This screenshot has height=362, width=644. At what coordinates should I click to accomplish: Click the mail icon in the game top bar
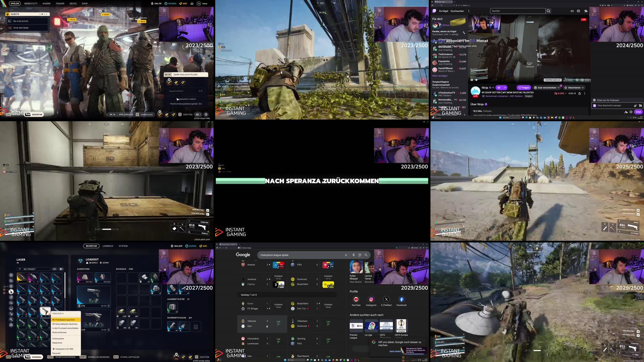coord(192,3)
